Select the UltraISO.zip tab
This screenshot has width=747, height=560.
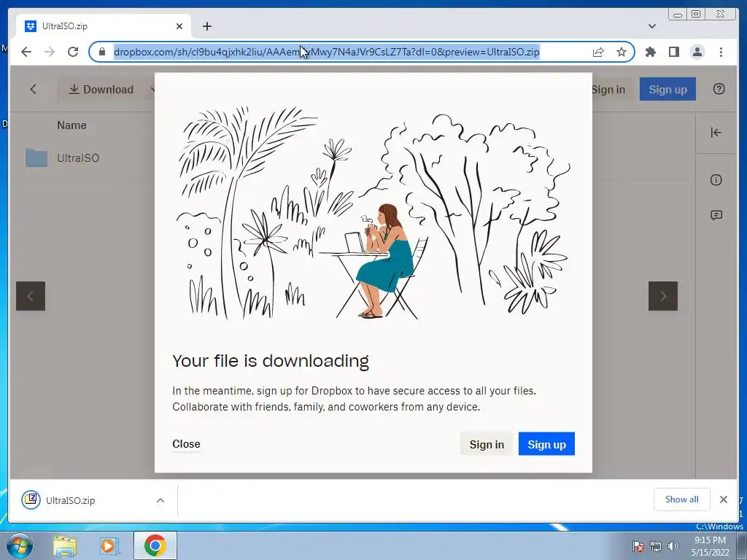point(104,26)
